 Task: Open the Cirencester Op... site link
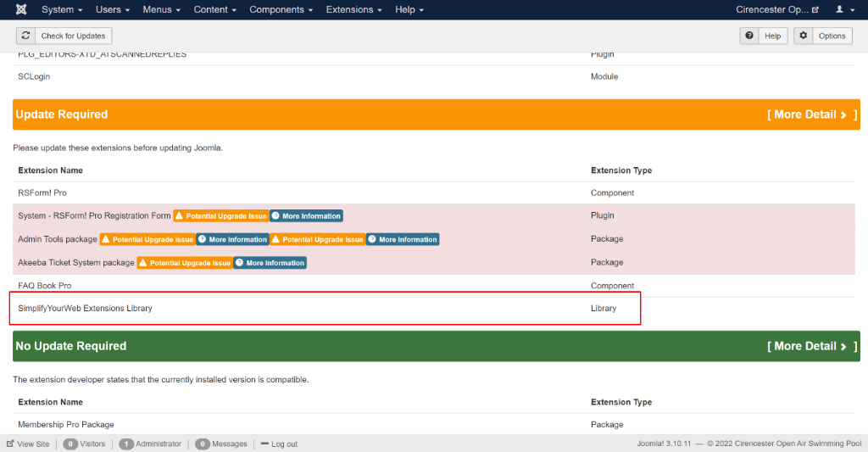[x=777, y=9]
